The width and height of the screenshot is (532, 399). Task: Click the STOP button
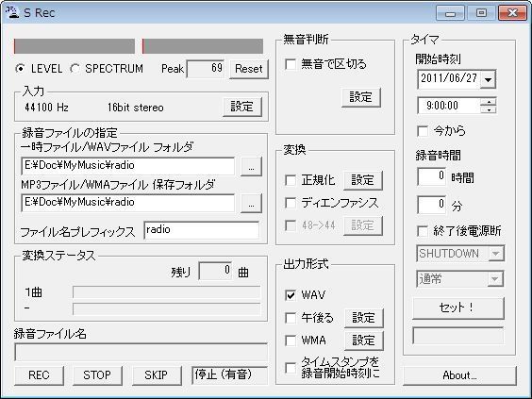point(97,375)
